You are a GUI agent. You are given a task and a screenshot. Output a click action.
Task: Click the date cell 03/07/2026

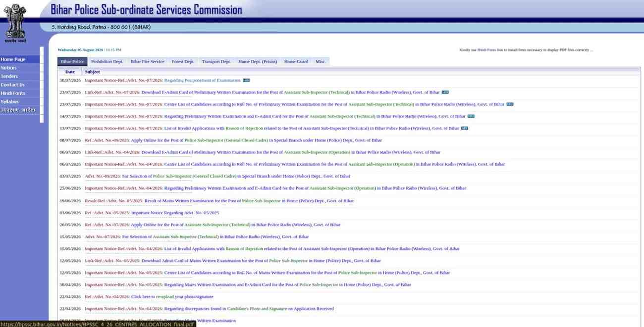point(70,176)
